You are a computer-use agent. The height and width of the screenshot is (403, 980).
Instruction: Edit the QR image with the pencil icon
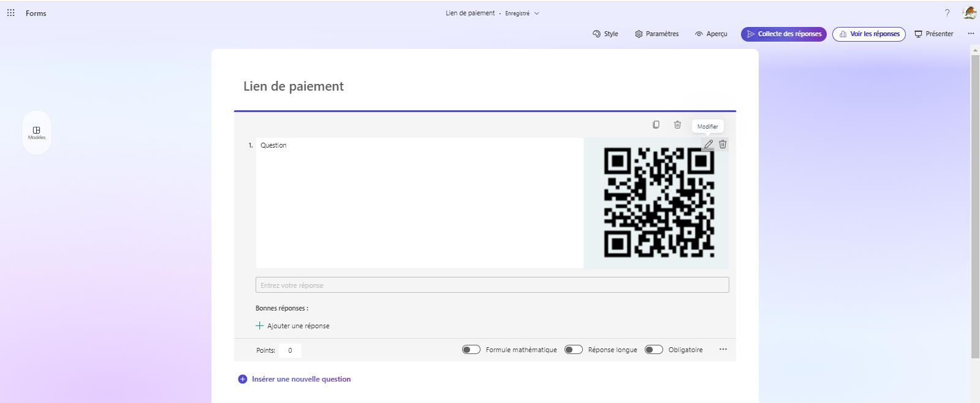click(708, 145)
